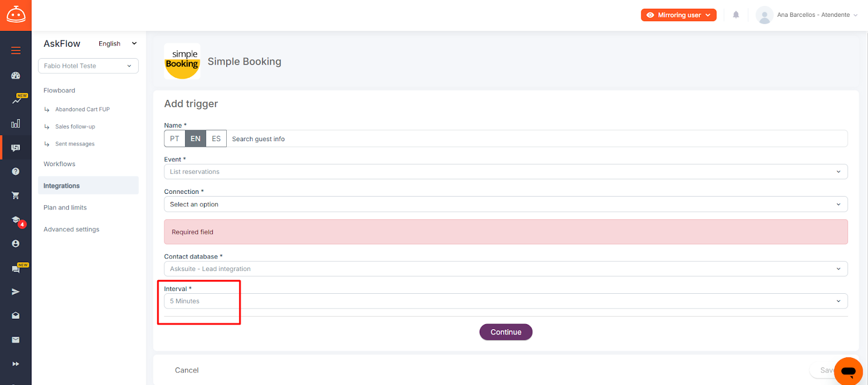Viewport: 868px width, 385px height.
Task: Open the Interval dropdown showing 5 Minutes
Action: pos(506,301)
